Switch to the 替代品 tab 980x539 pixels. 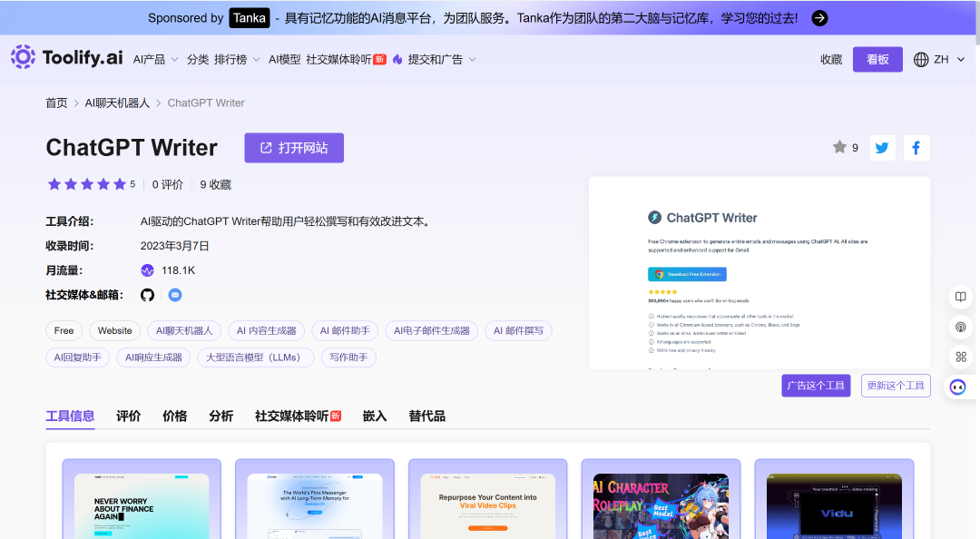(x=426, y=416)
